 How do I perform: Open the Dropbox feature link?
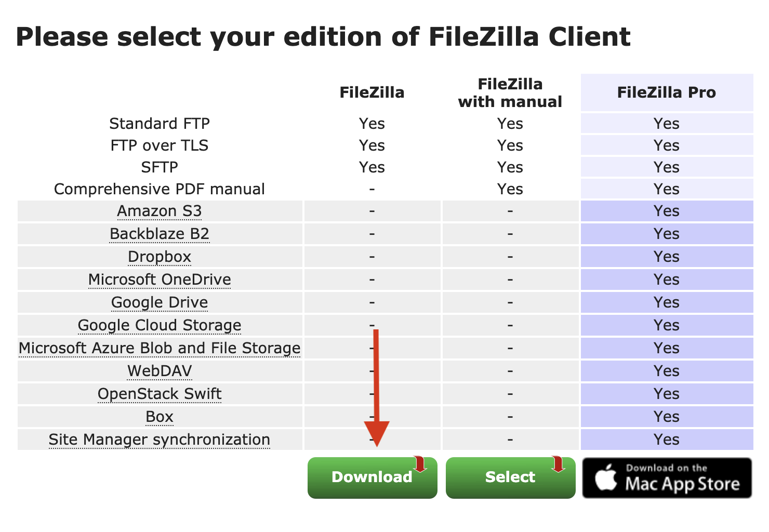[160, 257]
